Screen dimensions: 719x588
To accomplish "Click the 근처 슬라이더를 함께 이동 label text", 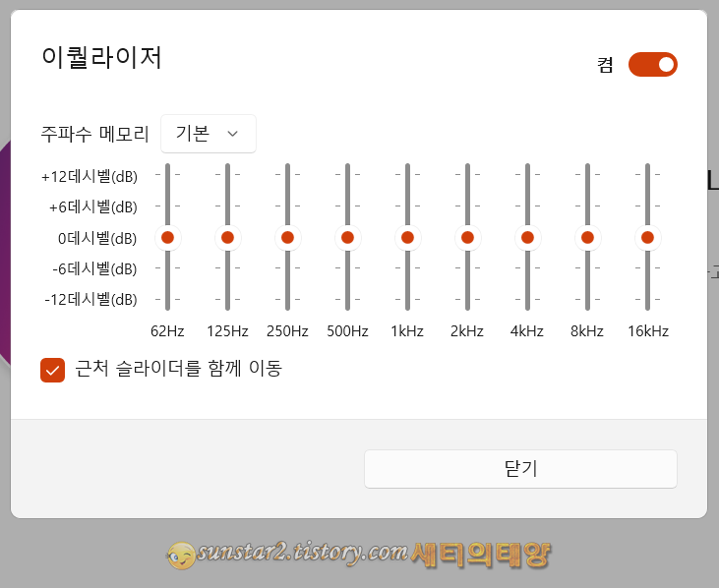I will (178, 369).
